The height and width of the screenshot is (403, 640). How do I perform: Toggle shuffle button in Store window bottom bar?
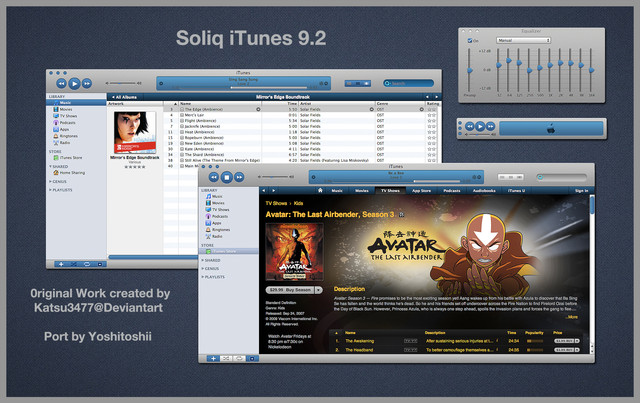[226, 358]
